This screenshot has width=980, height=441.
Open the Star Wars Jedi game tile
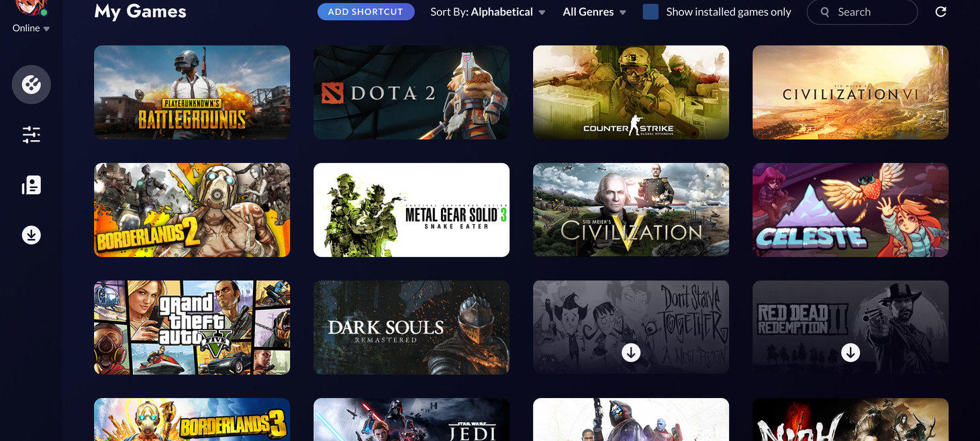411,420
